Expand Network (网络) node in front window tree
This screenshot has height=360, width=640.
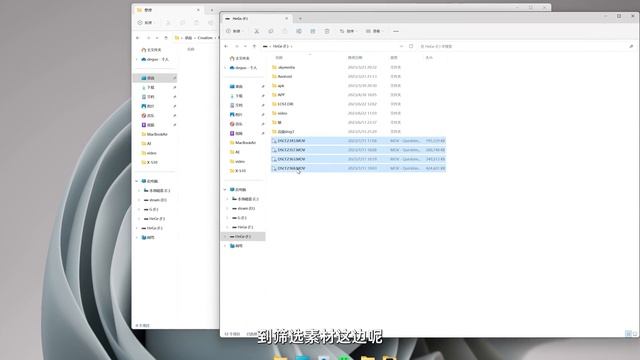pos(225,246)
